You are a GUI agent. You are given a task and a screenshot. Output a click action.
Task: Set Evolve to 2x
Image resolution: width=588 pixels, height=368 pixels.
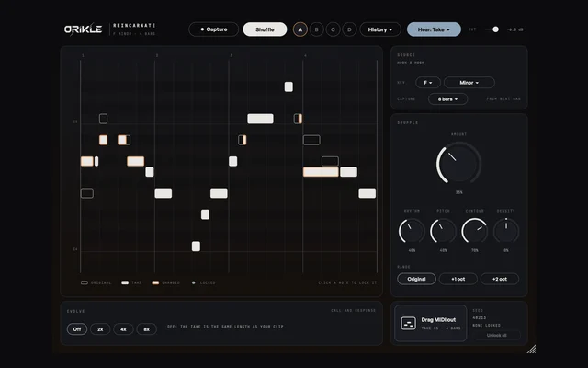[100, 329]
